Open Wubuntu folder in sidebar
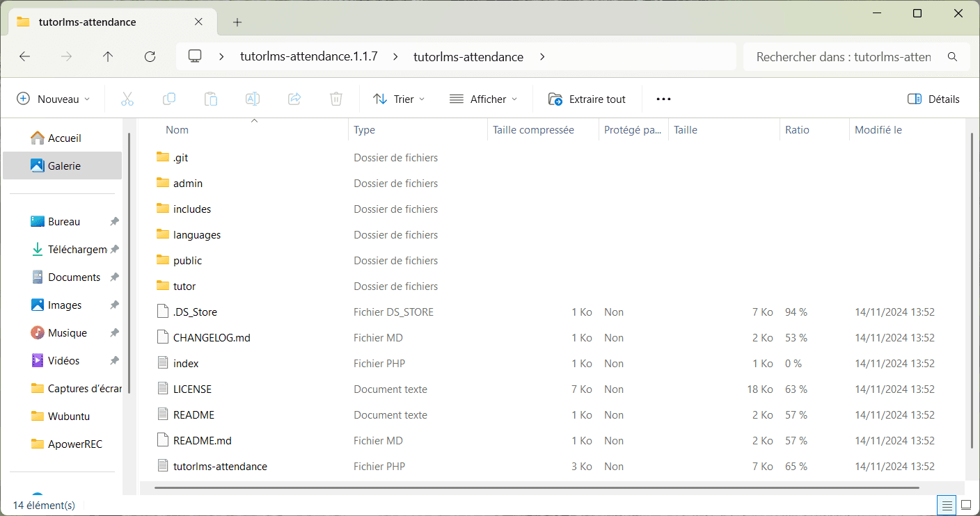 tap(63, 417)
